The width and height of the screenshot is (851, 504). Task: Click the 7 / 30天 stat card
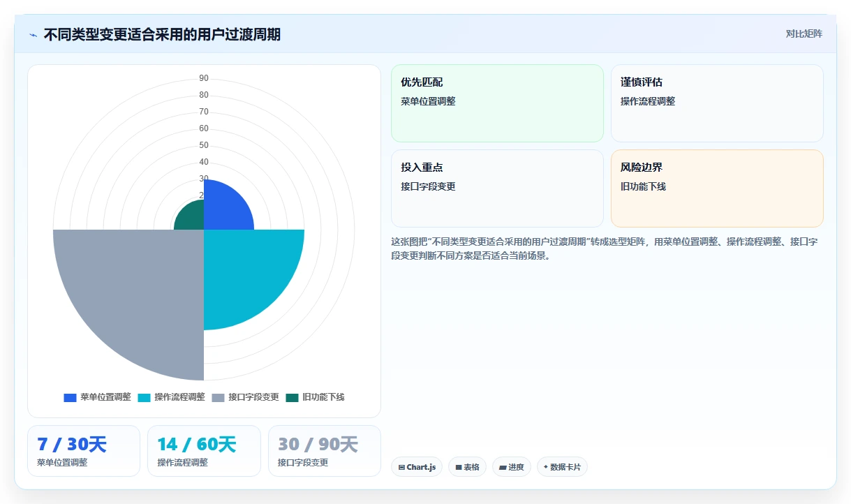coord(84,451)
